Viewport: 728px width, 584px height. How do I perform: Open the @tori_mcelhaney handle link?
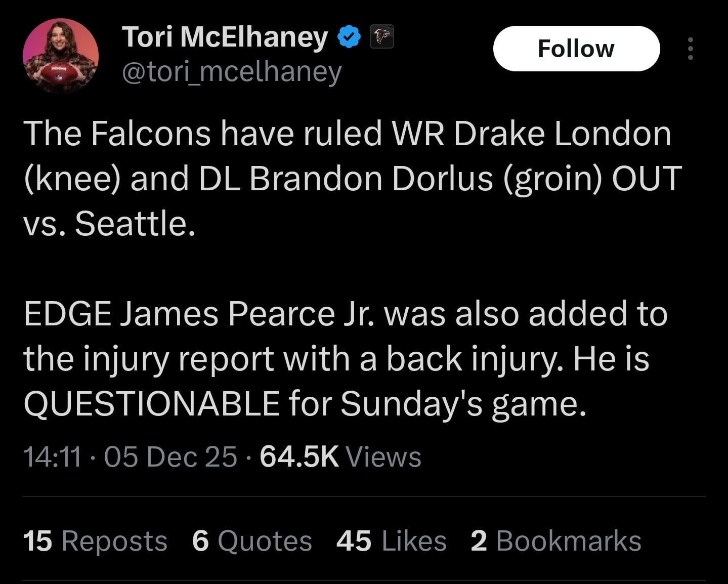[232, 72]
